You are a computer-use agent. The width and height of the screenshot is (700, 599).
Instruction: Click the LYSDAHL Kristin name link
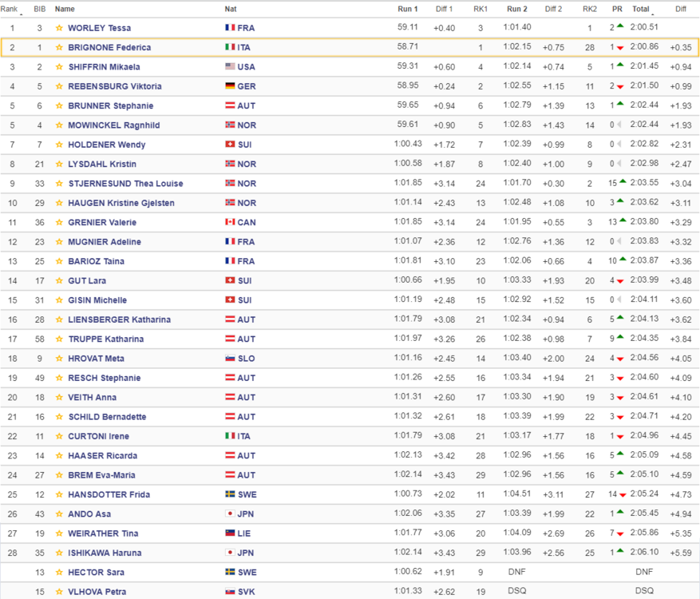[102, 164]
